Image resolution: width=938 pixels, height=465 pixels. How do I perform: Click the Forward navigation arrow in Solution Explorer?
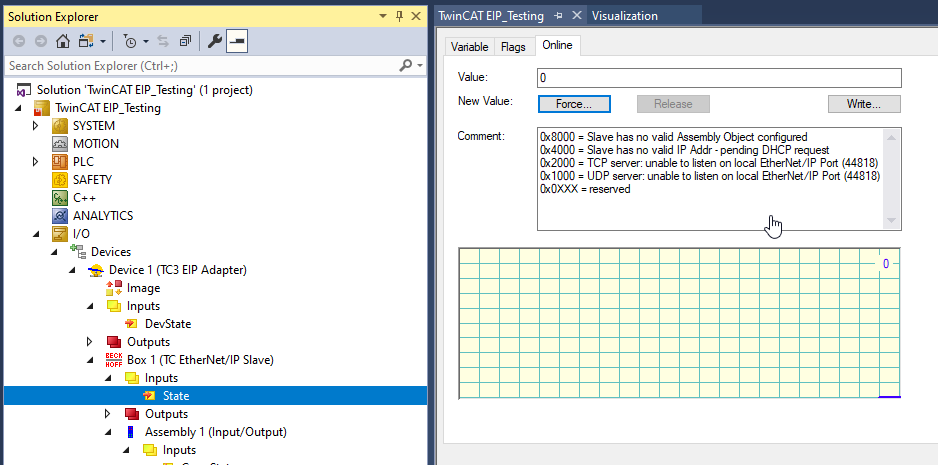click(x=41, y=41)
